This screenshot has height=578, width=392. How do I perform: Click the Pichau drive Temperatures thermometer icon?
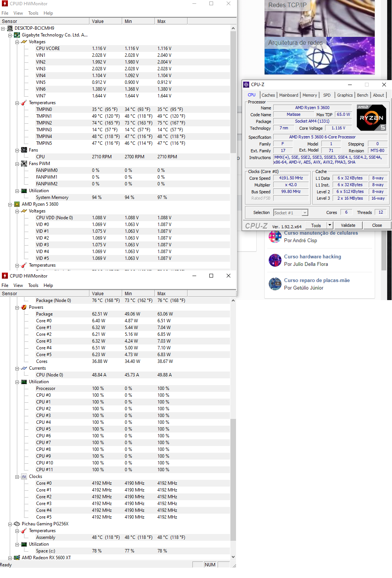24,531
